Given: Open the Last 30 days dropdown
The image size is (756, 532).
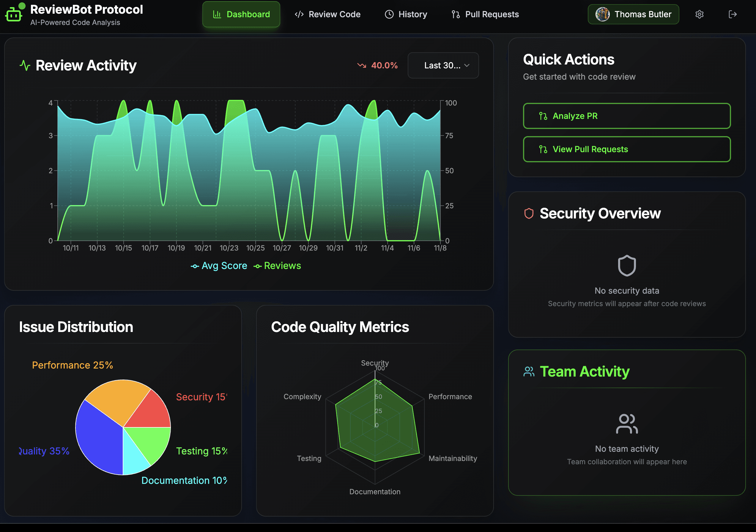Looking at the screenshot, I should pos(443,65).
